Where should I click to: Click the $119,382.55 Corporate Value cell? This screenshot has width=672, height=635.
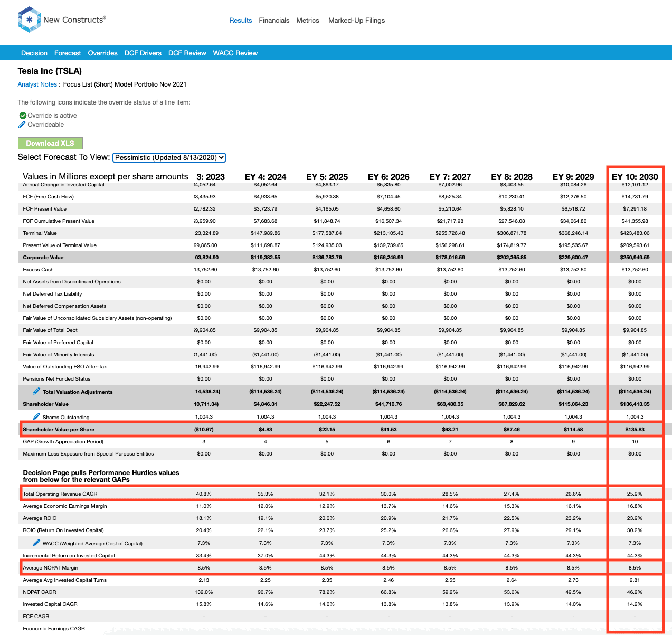pyautogui.click(x=266, y=258)
